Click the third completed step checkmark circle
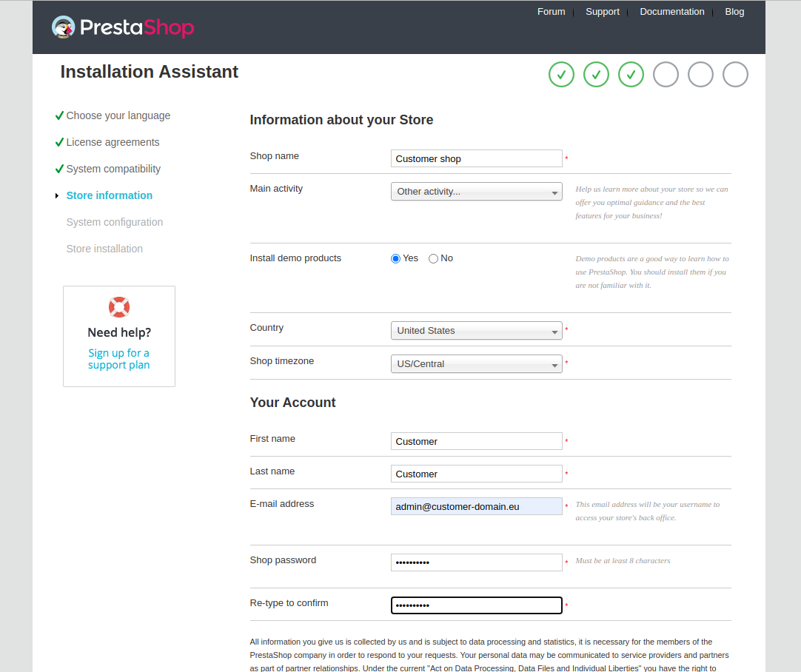This screenshot has height=672, width=801. coord(631,74)
